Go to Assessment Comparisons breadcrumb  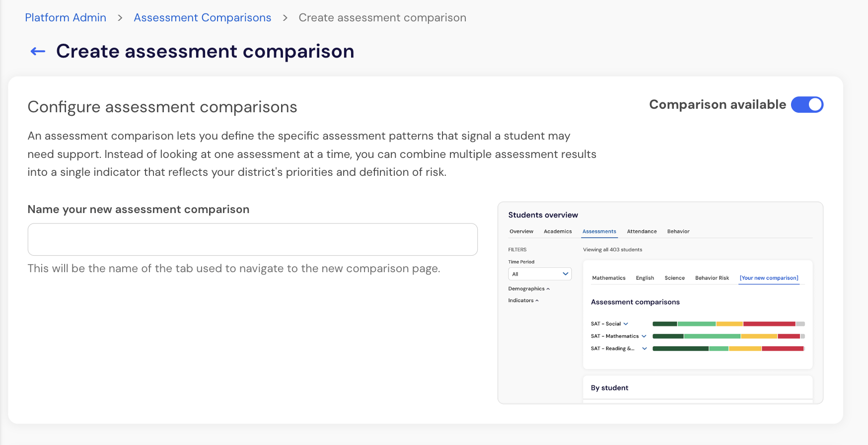tap(202, 18)
